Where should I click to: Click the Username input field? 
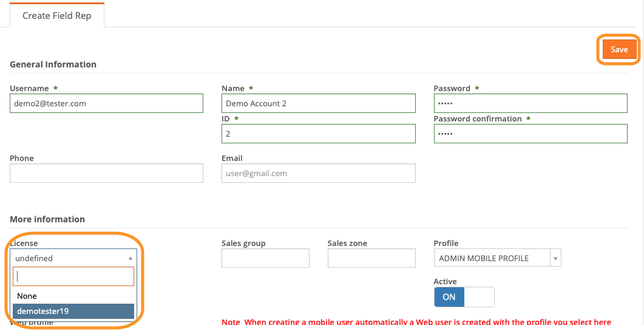[106, 103]
